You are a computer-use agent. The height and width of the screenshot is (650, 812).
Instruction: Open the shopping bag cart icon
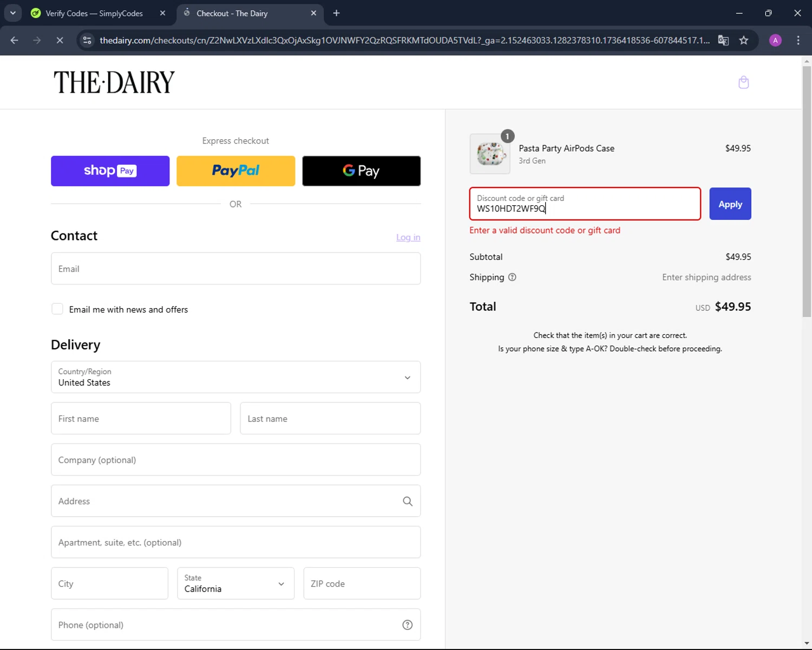click(744, 82)
